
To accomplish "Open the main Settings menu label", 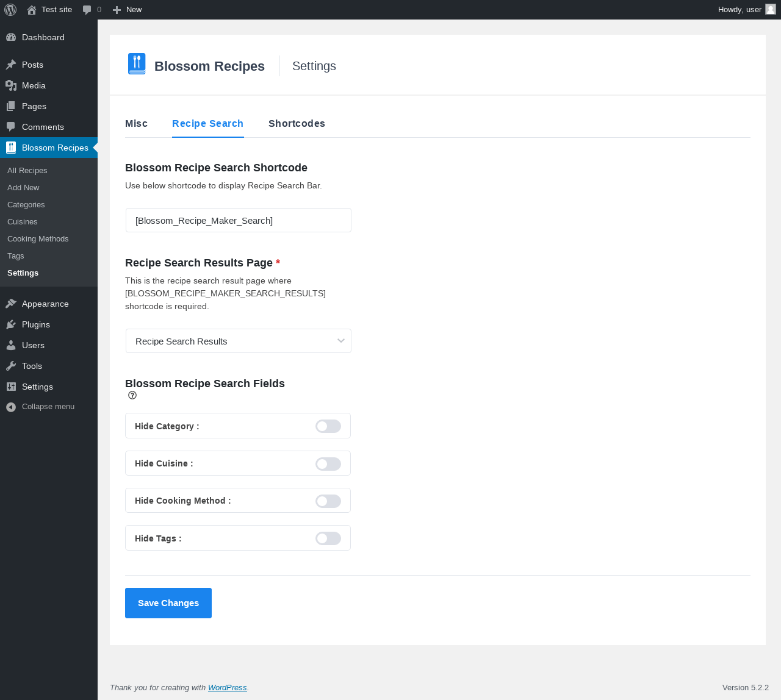I will (x=37, y=387).
